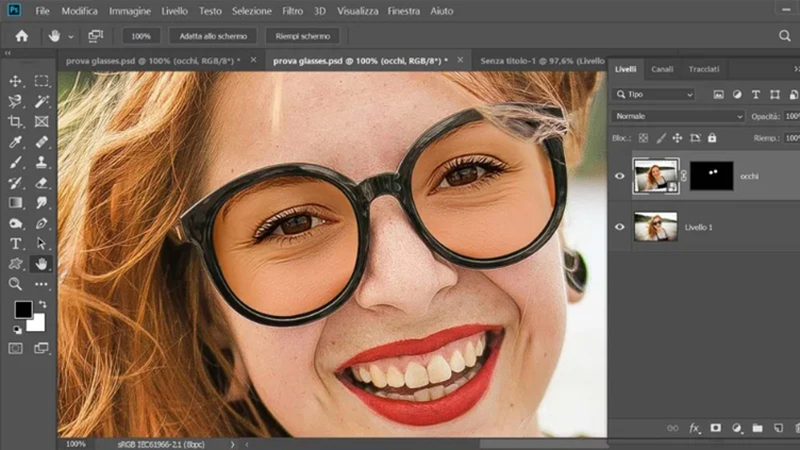Open the Immagine menu
This screenshot has height=450, width=800.
[130, 11]
